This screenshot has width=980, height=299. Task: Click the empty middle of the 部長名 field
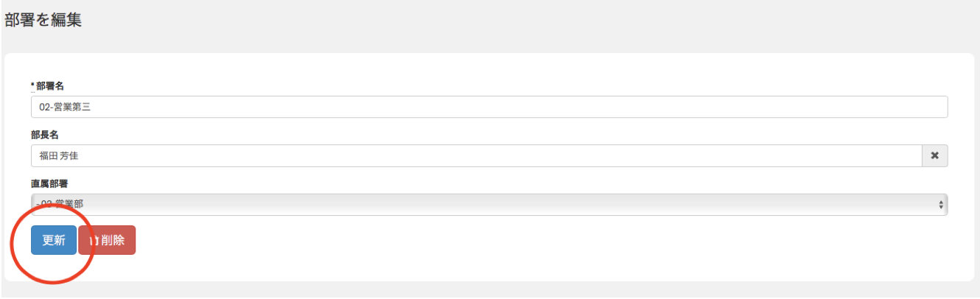[476, 156]
